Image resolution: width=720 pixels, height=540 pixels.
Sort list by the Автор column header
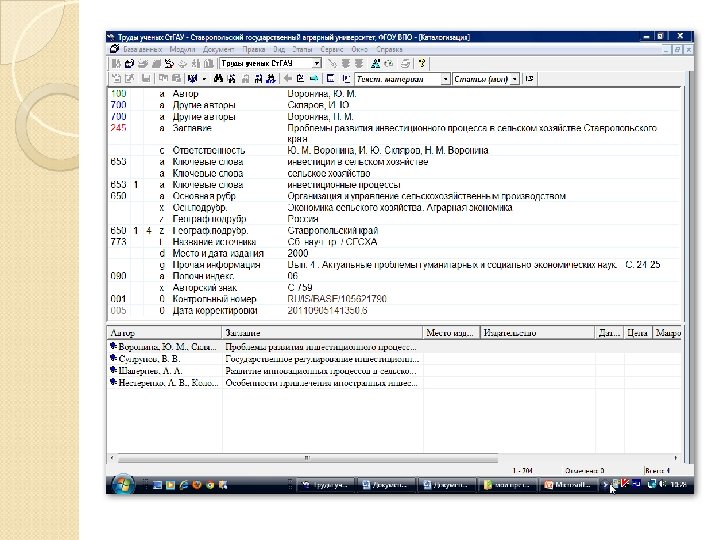[164, 332]
